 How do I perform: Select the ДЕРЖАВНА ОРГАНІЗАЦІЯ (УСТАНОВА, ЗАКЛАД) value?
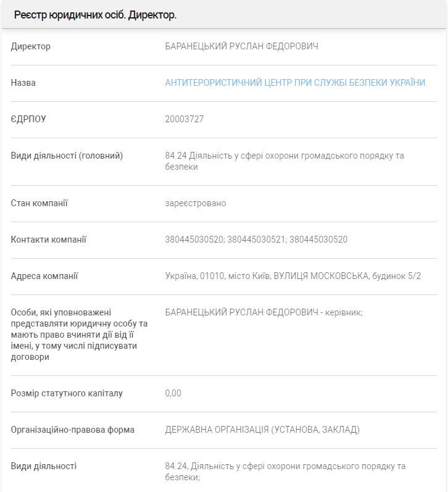[262, 430]
